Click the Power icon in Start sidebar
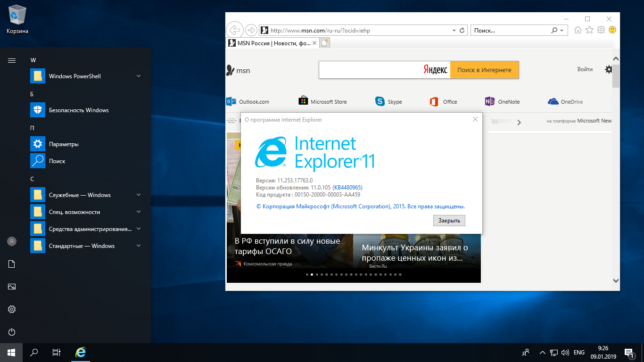The width and height of the screenshot is (644, 362). pos(12,332)
